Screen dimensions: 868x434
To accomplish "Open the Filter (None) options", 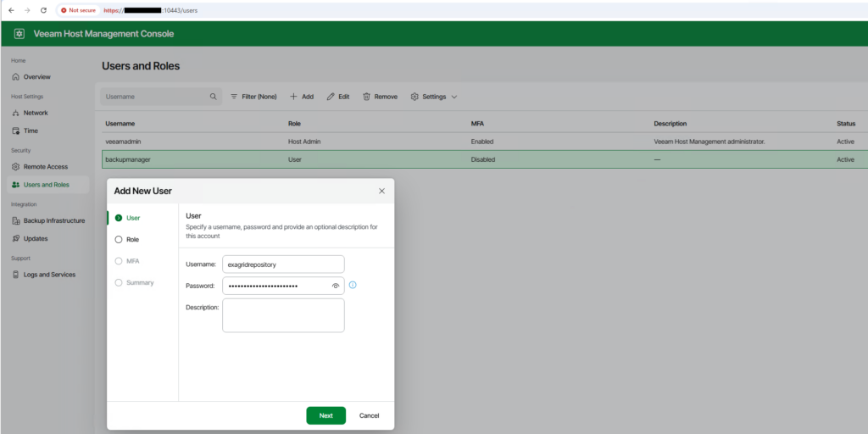I will pyautogui.click(x=253, y=97).
